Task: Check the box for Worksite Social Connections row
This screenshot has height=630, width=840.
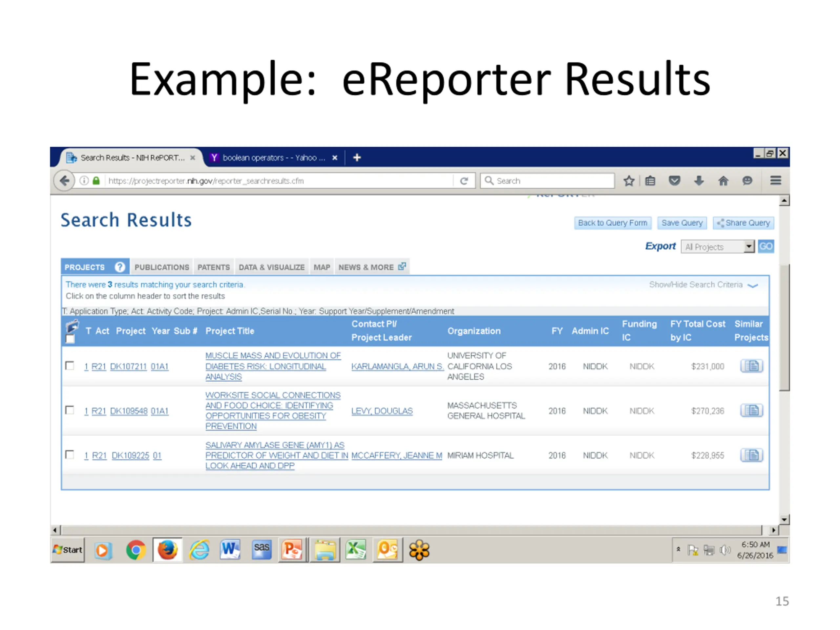Action: [x=70, y=410]
